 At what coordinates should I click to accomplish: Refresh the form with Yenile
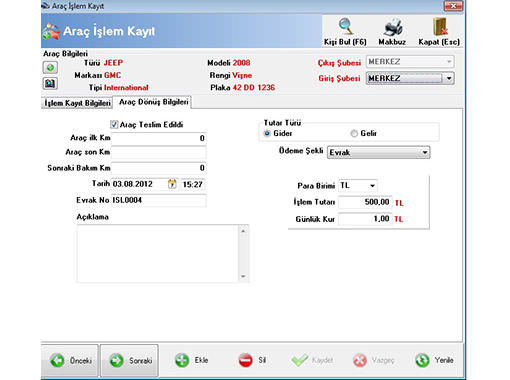coord(434,360)
